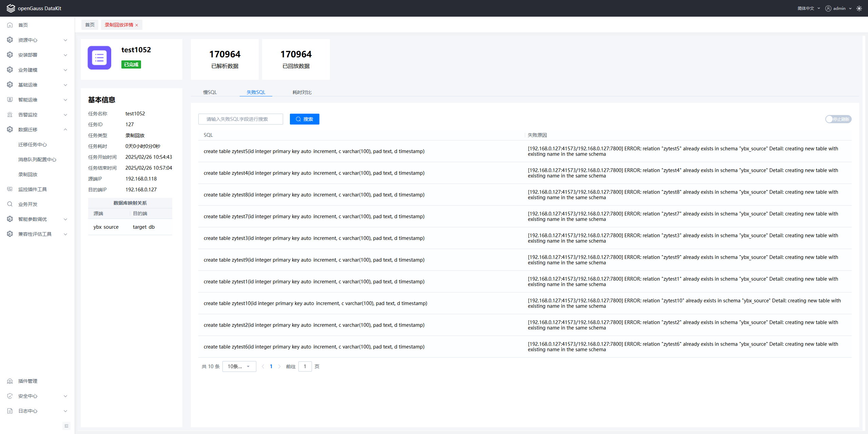Focus the failed SQL search input
868x434 pixels.
pos(240,119)
